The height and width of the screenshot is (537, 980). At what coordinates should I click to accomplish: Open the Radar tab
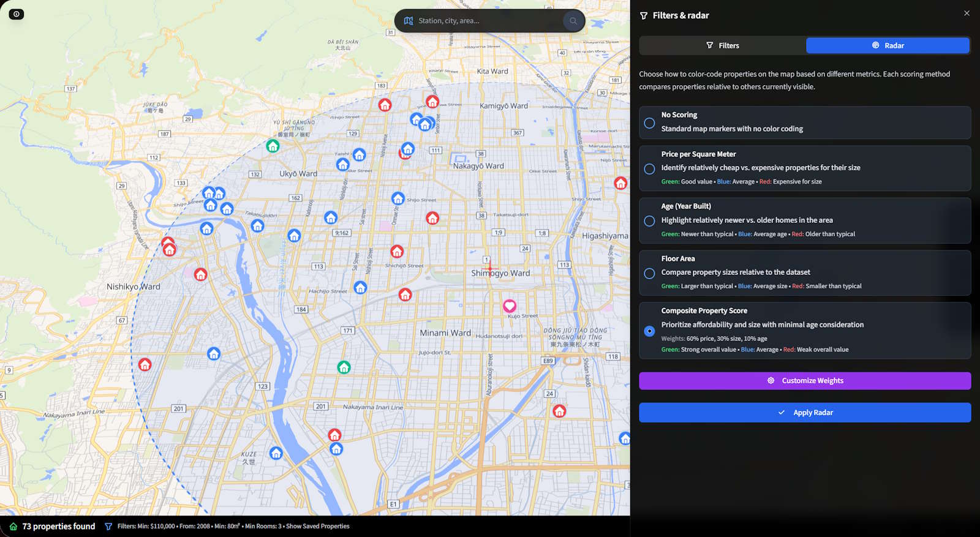tap(888, 46)
